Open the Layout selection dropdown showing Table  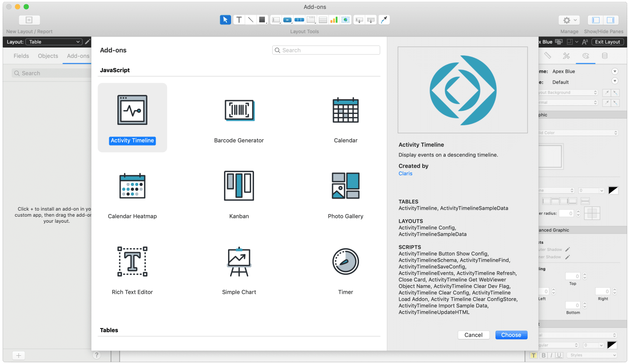click(x=54, y=42)
